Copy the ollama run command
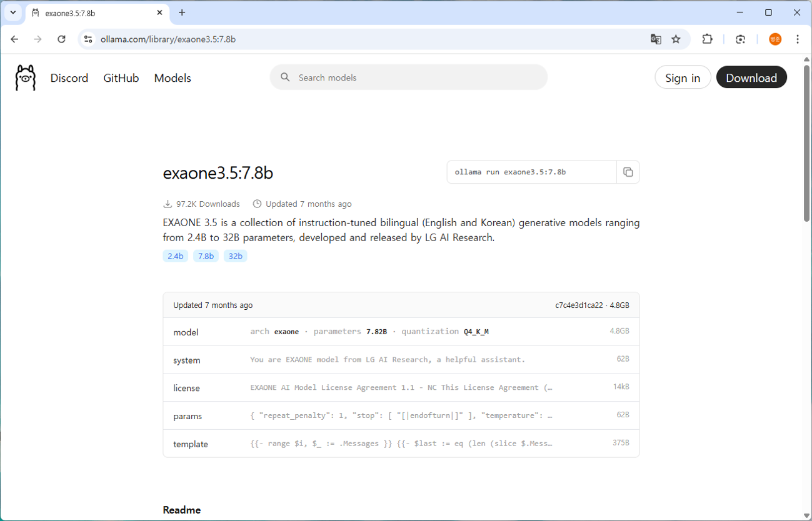 click(628, 172)
